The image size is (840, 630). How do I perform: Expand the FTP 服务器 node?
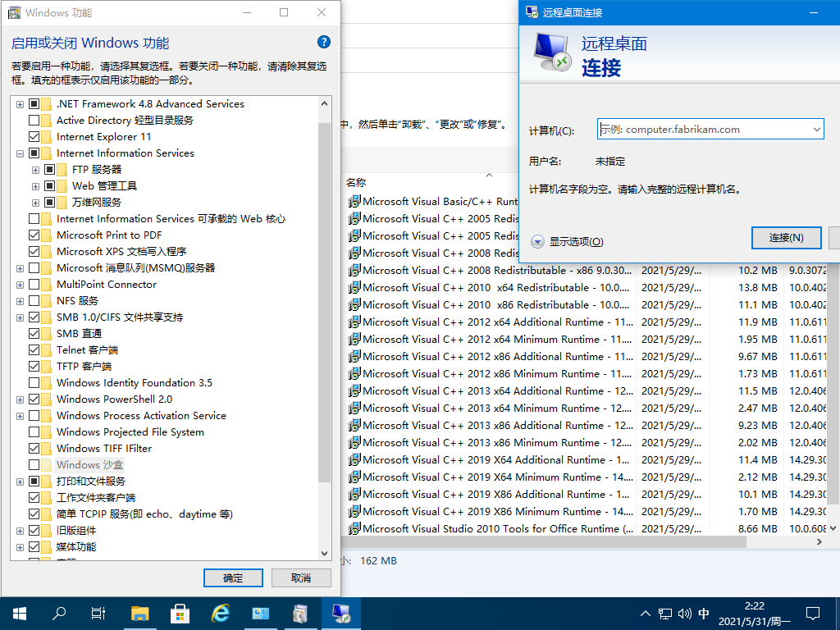click(34, 170)
